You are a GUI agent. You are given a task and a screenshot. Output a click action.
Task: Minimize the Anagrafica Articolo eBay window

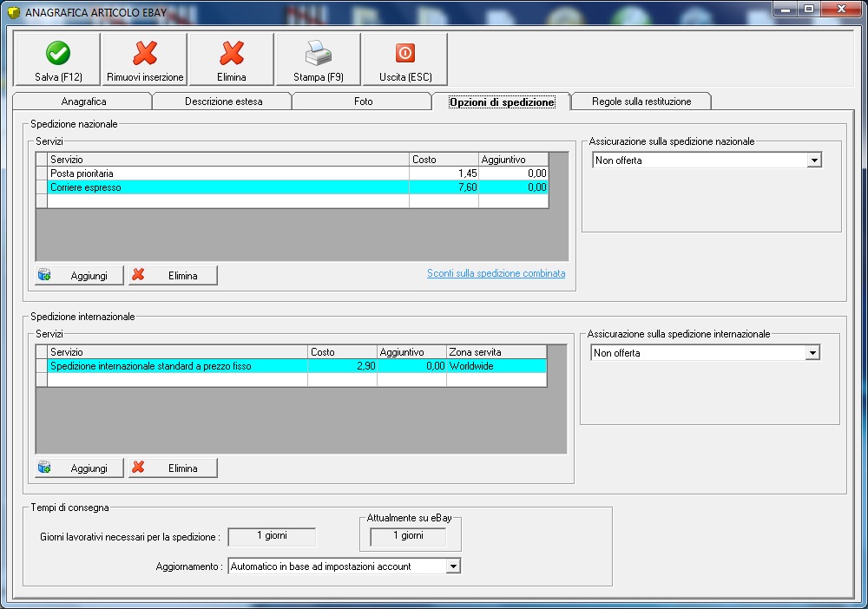tap(786, 9)
